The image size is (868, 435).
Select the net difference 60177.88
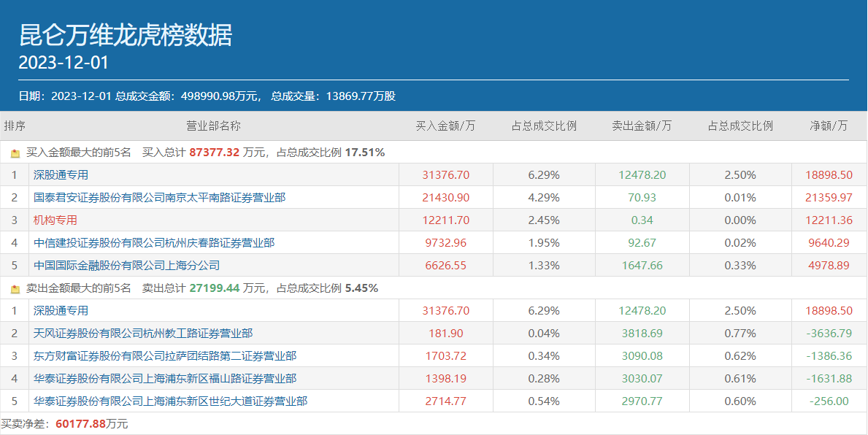tap(81, 424)
